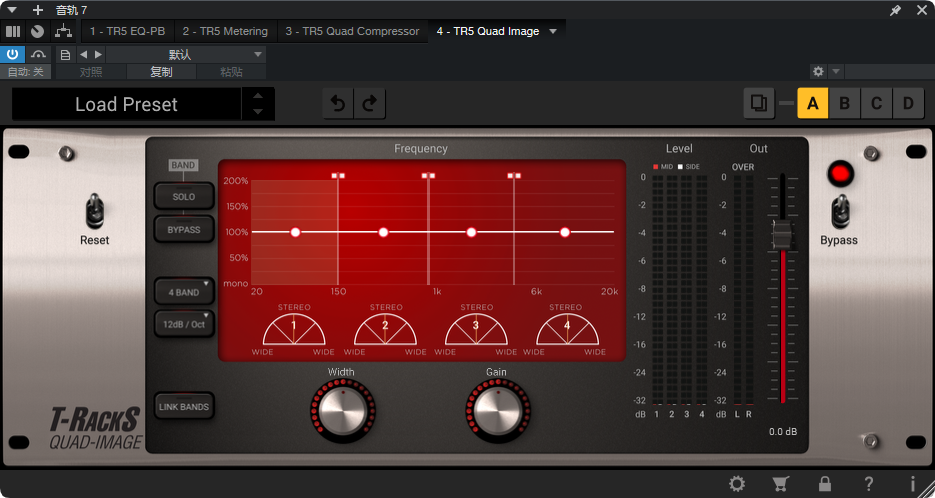
Task: Redo the last change
Action: point(370,104)
